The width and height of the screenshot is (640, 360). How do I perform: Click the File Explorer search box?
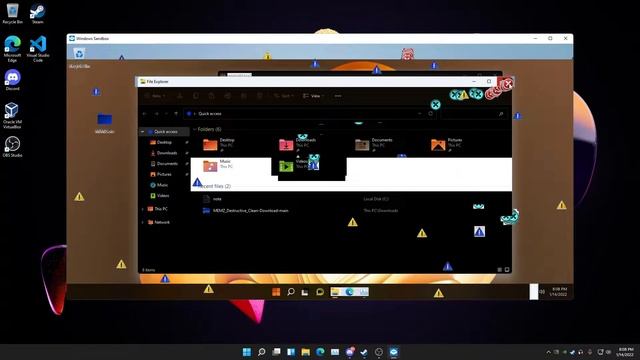473,114
